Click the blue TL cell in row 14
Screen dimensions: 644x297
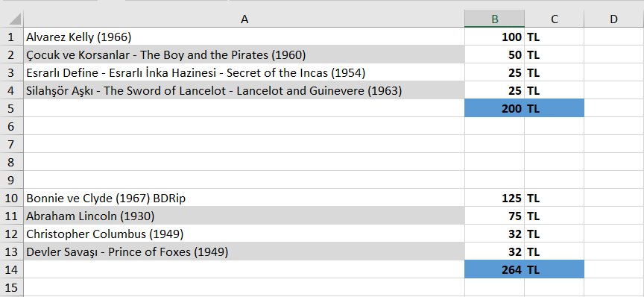[554, 270]
